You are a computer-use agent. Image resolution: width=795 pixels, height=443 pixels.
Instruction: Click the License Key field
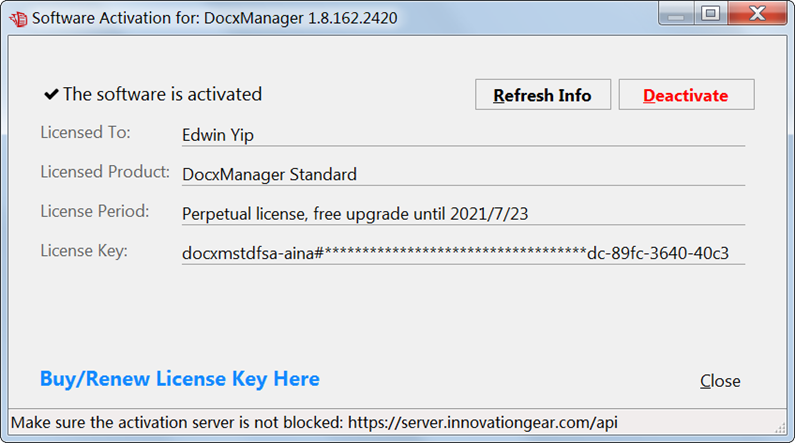click(463, 253)
